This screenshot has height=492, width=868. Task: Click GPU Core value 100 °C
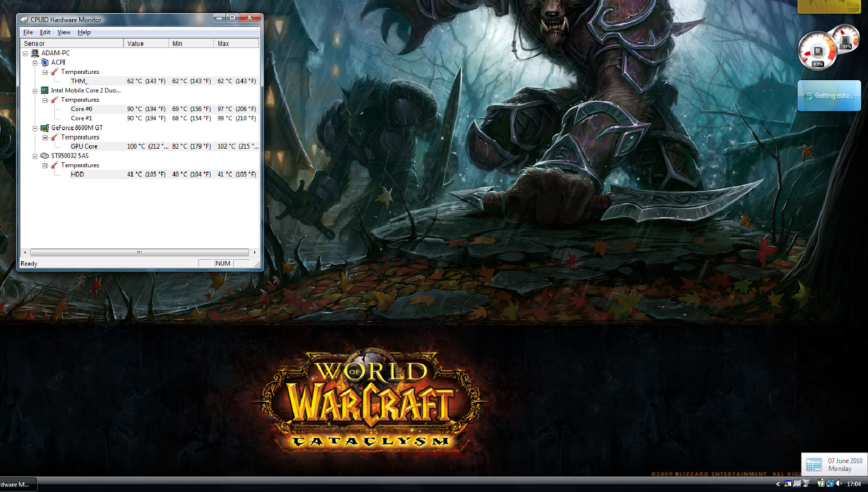[147, 146]
